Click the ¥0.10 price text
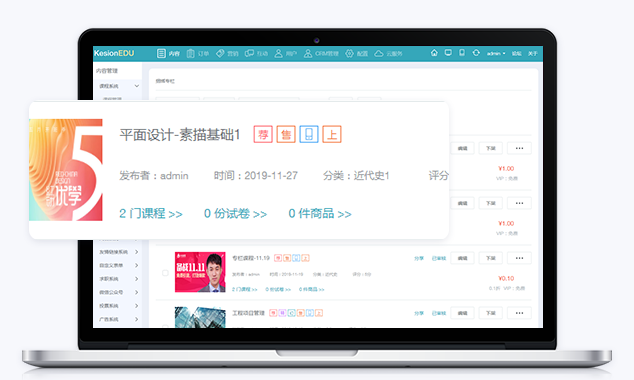 coord(506,279)
